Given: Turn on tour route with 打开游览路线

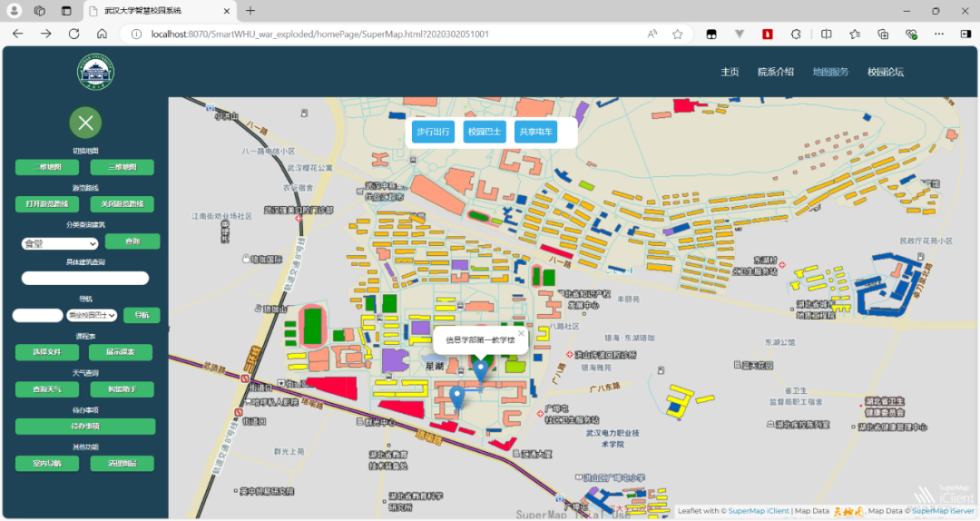Looking at the screenshot, I should pyautogui.click(x=47, y=204).
